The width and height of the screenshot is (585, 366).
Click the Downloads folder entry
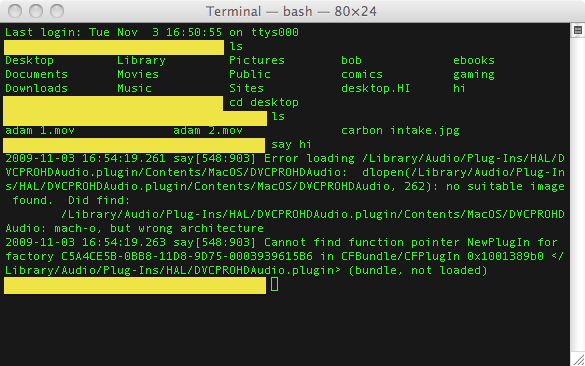click(37, 88)
